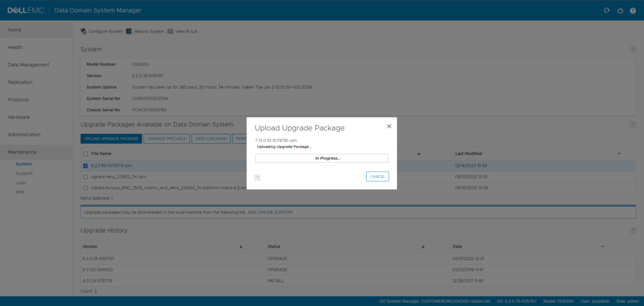Open the Last Modified column dropdown arrow
Screen dimensions: 644x306
619,153
